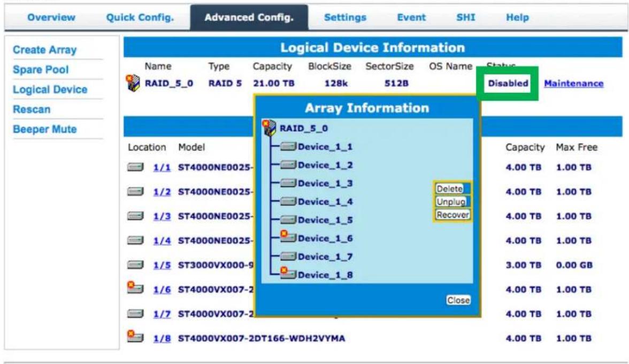629x364 pixels.
Task: Click the failed Device_1_8 disk icon
Action: [x=288, y=274]
